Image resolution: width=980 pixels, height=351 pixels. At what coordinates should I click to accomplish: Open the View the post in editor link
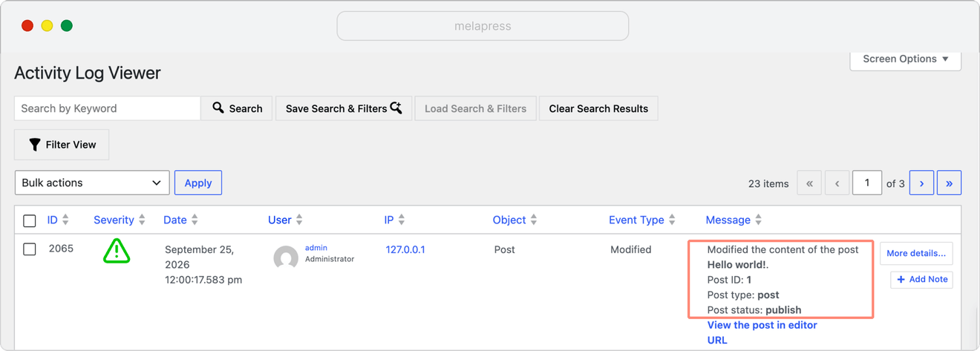(762, 325)
